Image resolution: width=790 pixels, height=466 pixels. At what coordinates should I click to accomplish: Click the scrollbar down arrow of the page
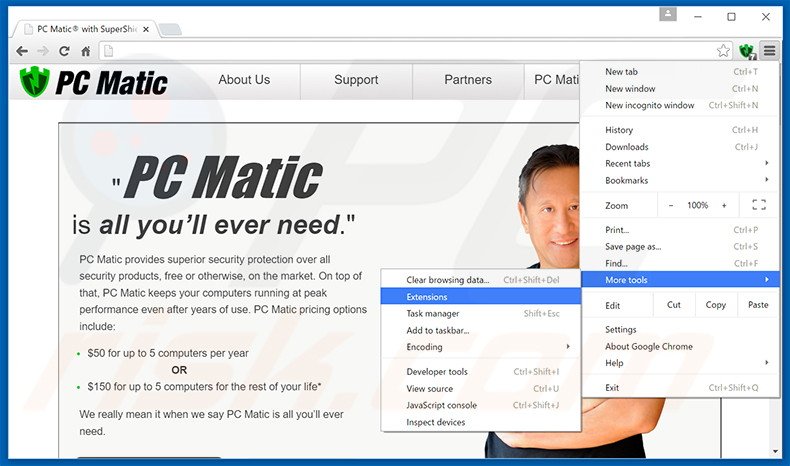tap(775, 451)
